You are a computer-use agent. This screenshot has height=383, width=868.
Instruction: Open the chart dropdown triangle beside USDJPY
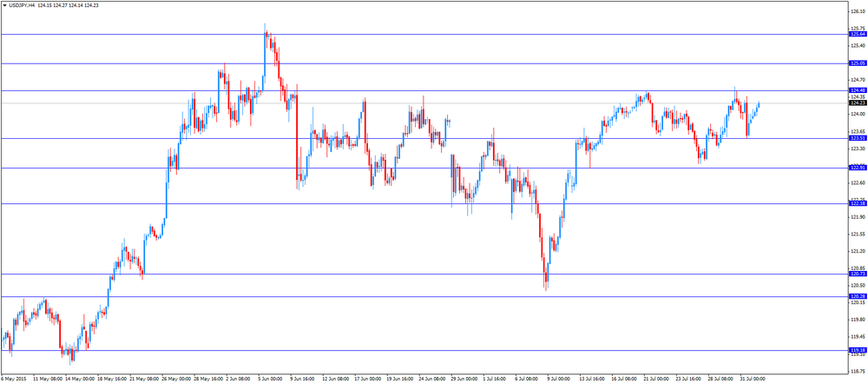tap(5, 4)
